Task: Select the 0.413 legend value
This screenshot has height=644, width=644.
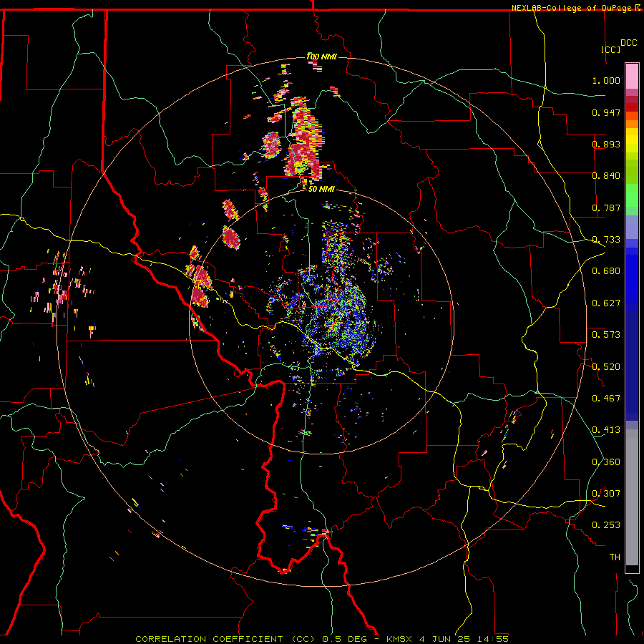Action: point(606,430)
